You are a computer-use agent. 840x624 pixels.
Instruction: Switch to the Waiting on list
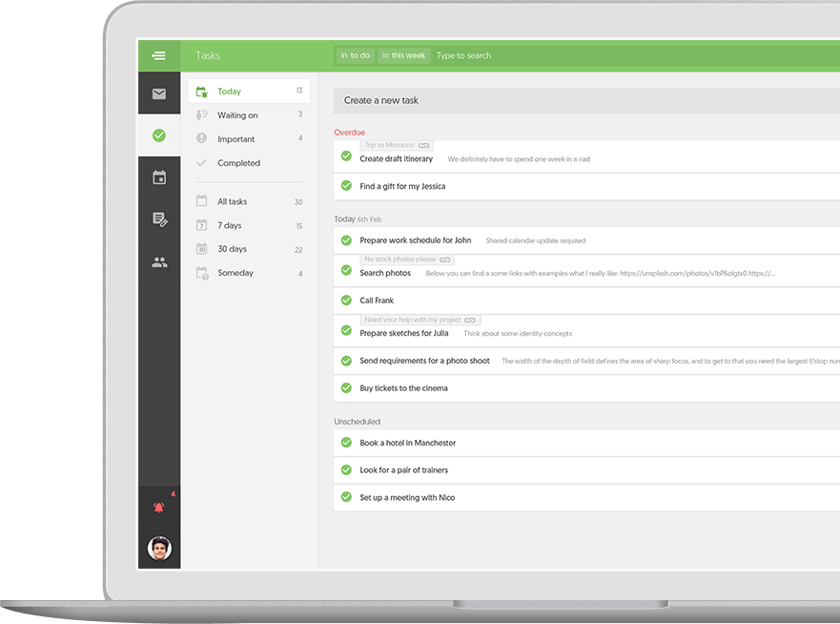click(237, 115)
